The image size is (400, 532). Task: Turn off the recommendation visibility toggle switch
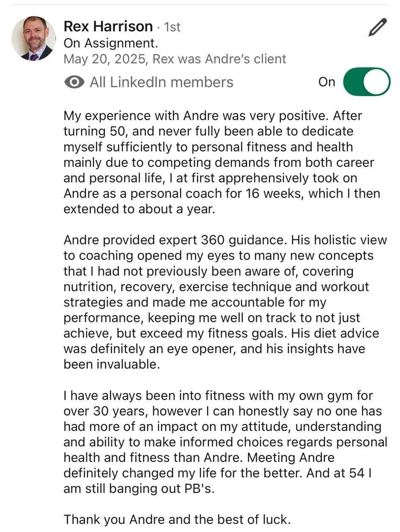tap(367, 82)
